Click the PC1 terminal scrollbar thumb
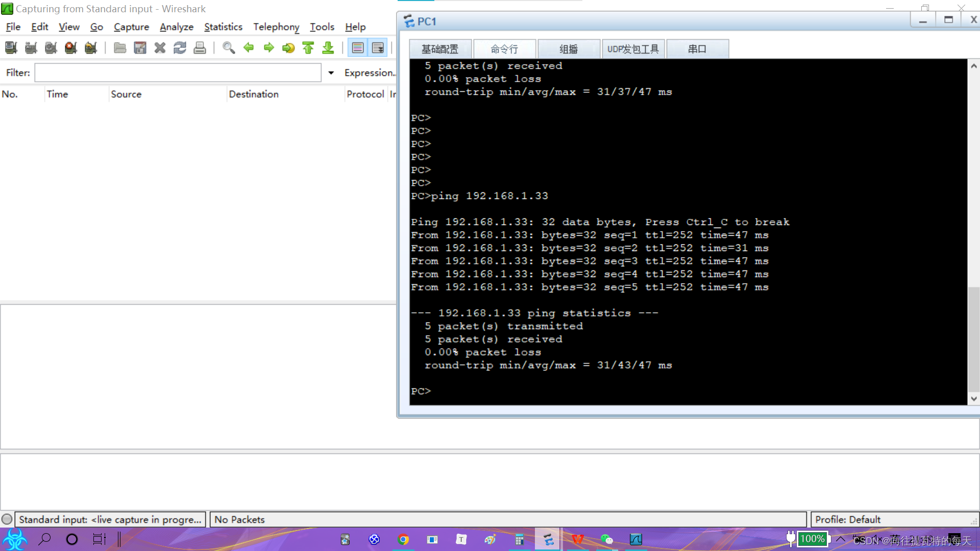 (974, 339)
